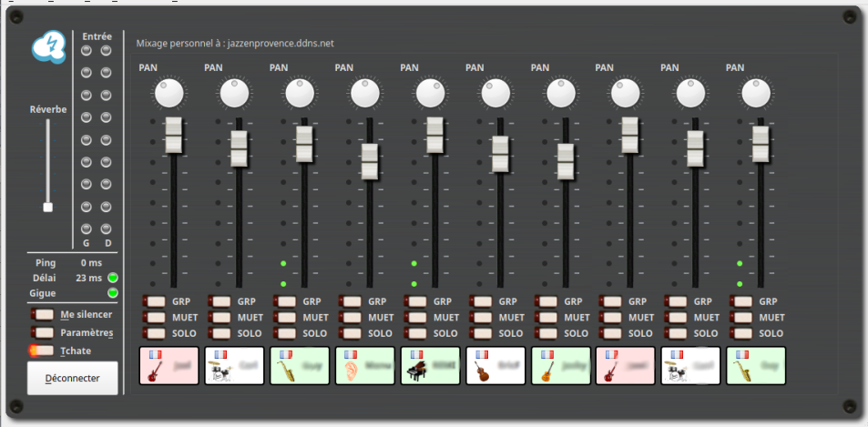Click the red electric guitar icon on first channel
This screenshot has width=868, height=427.
[155, 371]
